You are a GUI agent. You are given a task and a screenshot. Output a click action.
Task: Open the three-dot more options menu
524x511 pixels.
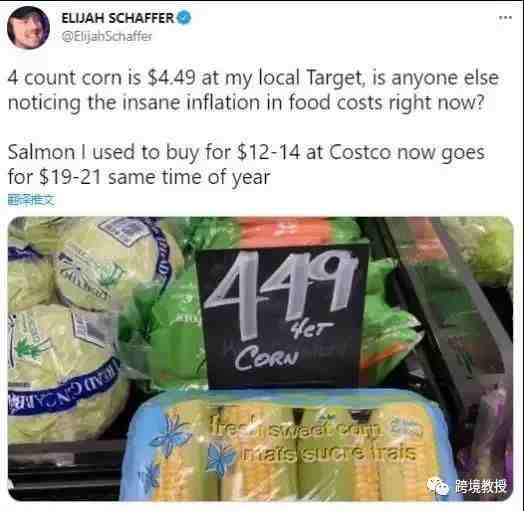[x=505, y=17]
